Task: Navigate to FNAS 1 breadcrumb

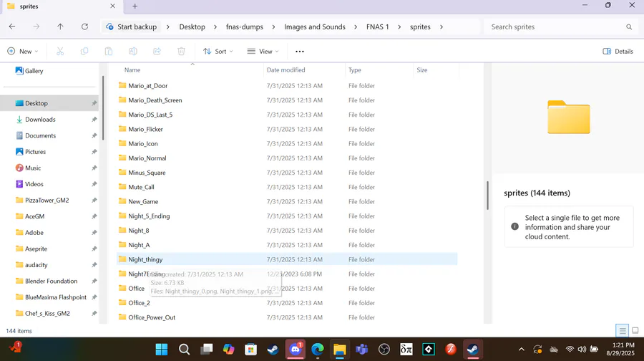Action: coord(377,27)
